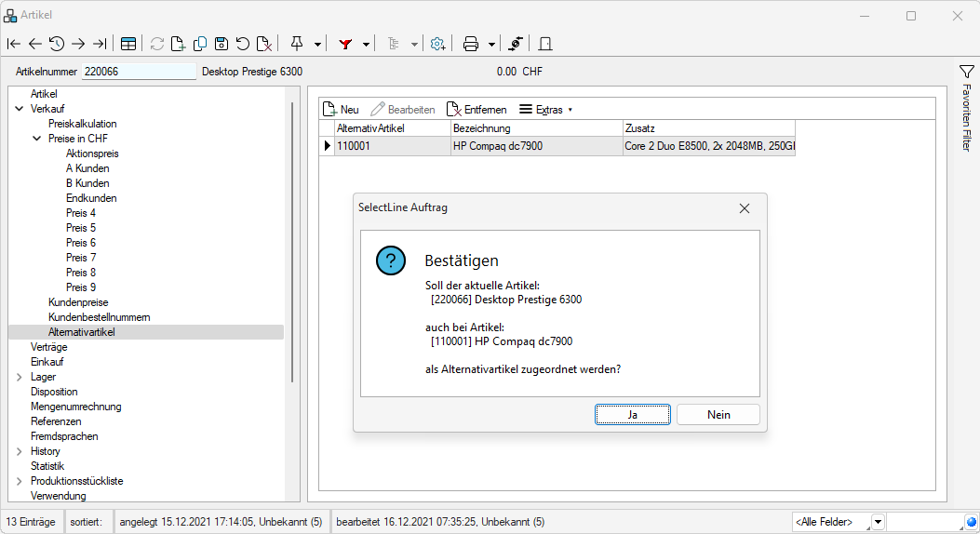Select A Kunden price entry

87,168
